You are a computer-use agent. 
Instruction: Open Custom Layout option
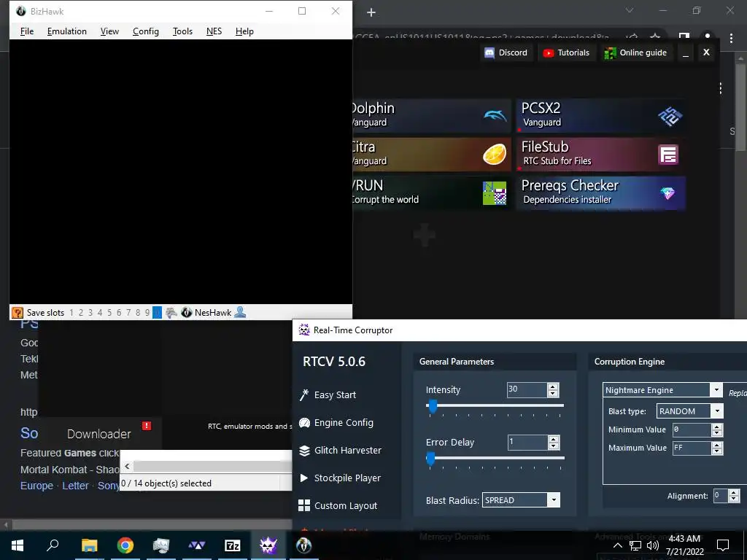[x=338, y=505]
